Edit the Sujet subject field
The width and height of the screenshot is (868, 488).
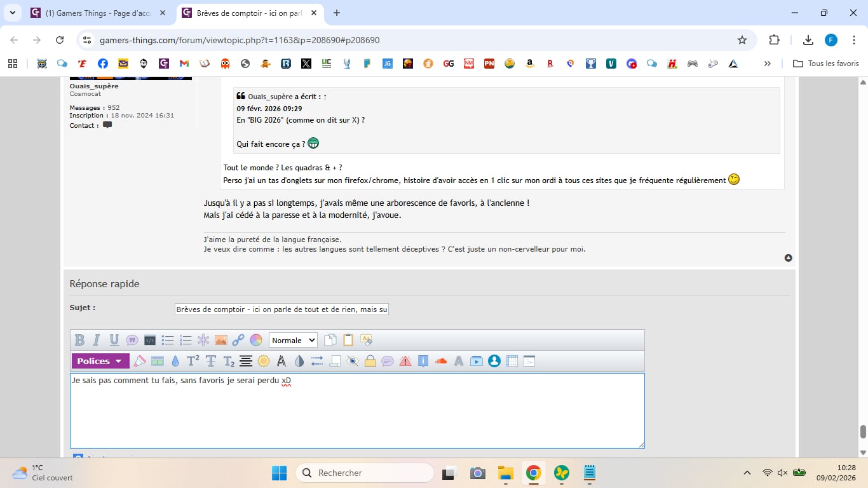tap(281, 309)
